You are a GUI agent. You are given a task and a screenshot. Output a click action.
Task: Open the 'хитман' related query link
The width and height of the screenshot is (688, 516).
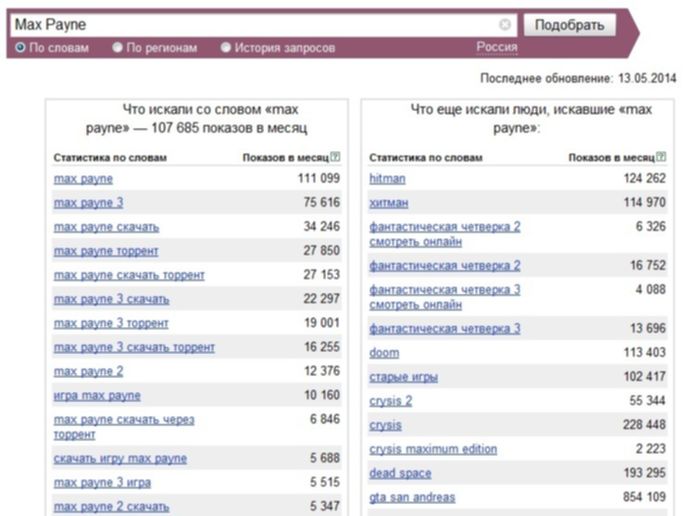pos(389,203)
